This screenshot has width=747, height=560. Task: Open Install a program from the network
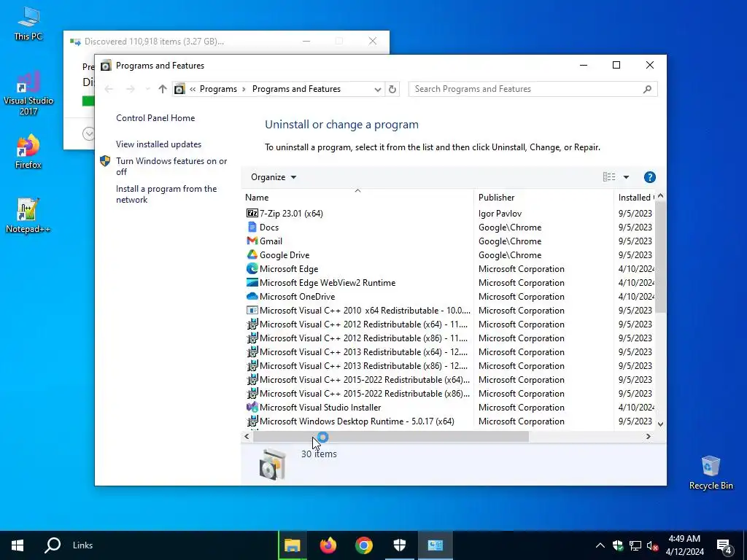[x=166, y=194]
